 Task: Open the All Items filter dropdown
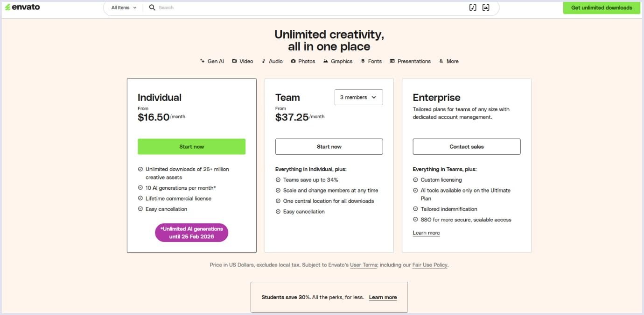point(123,7)
